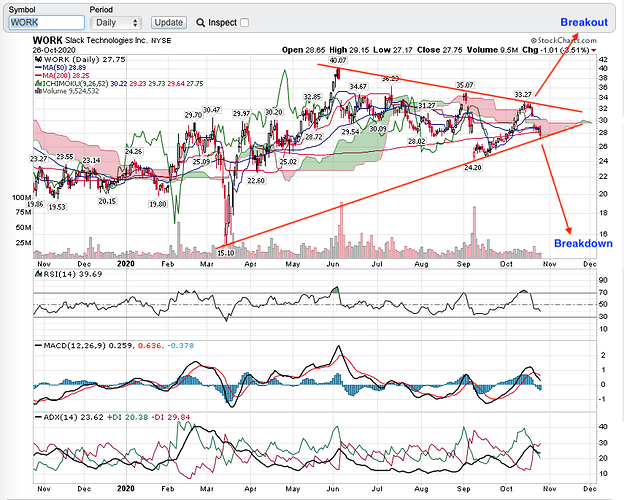Click the 22.60 low label
This screenshot has height=500, width=624.
[x=255, y=180]
